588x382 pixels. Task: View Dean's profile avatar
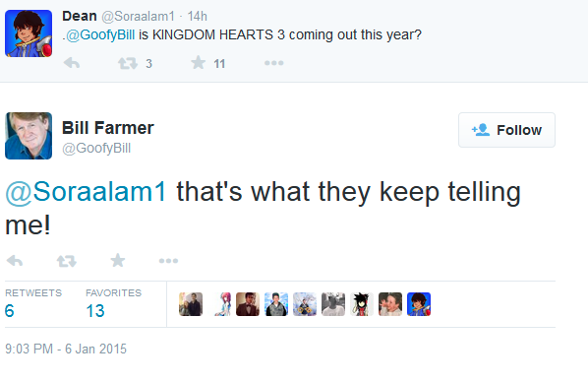pos(29,33)
